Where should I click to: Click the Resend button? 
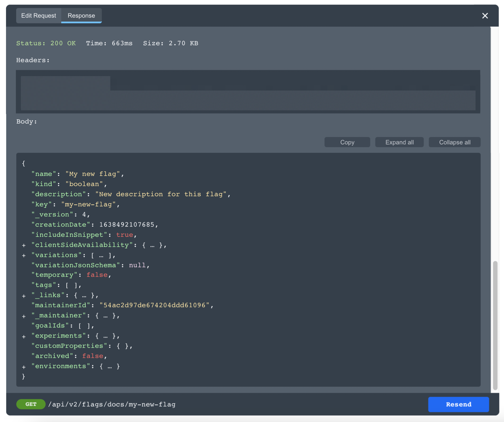pyautogui.click(x=458, y=404)
